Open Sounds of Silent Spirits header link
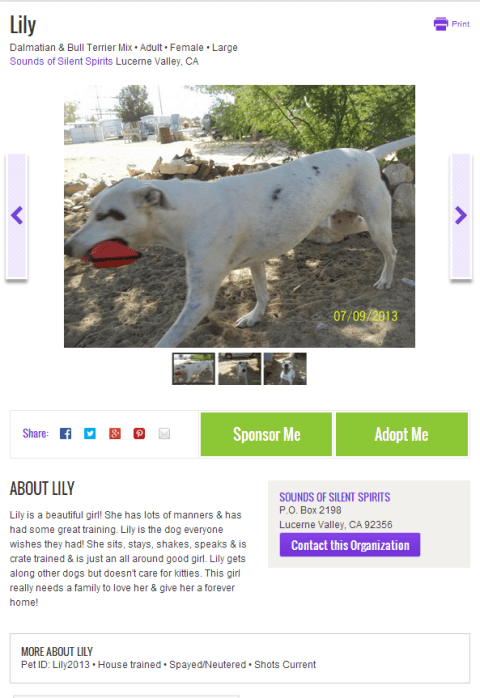The image size is (480, 698). click(61, 61)
